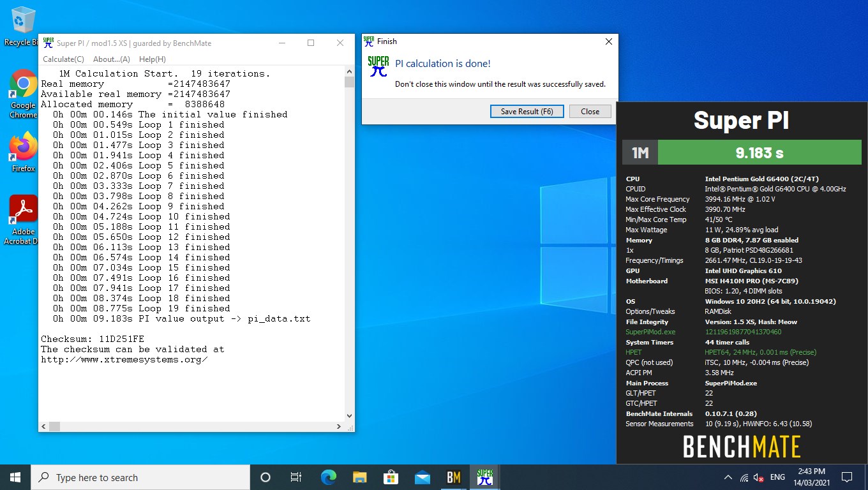Open the Action Center notifications icon
The width and height of the screenshot is (868, 490).
(x=847, y=477)
